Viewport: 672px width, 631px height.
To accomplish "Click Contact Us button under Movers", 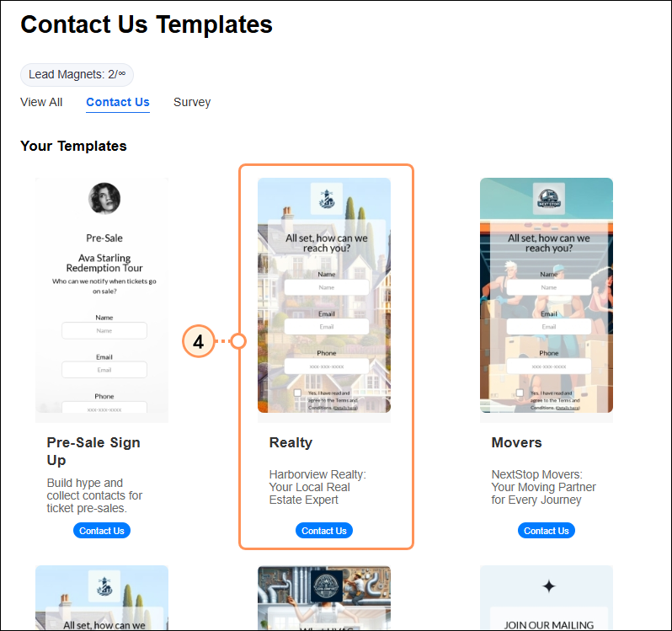I will pyautogui.click(x=547, y=531).
